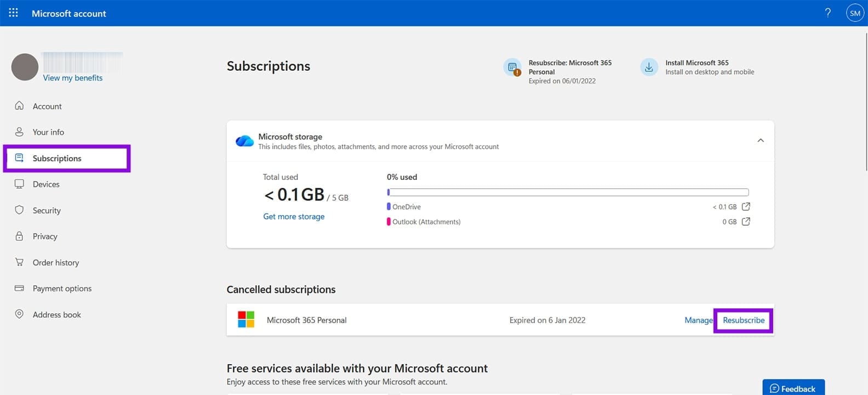The width and height of the screenshot is (868, 395).
Task: Open OneDrive storage external link icon
Action: [746, 206]
